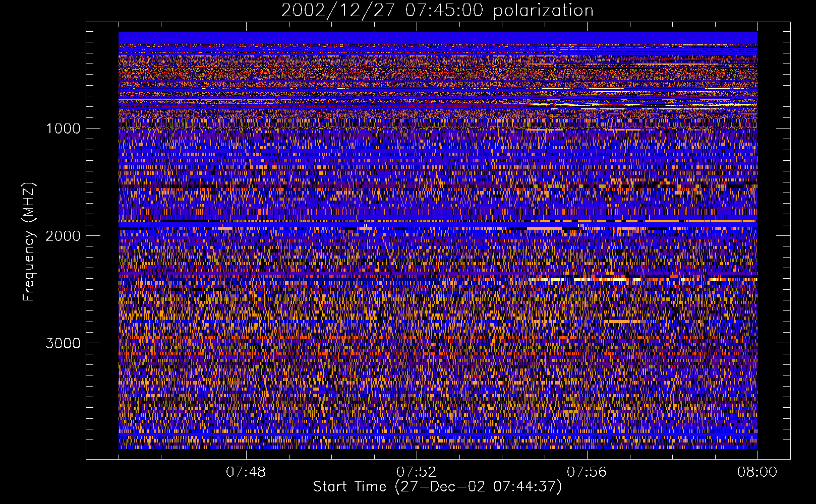
Task: Click the 08:00 time tick label
Action: (757, 472)
